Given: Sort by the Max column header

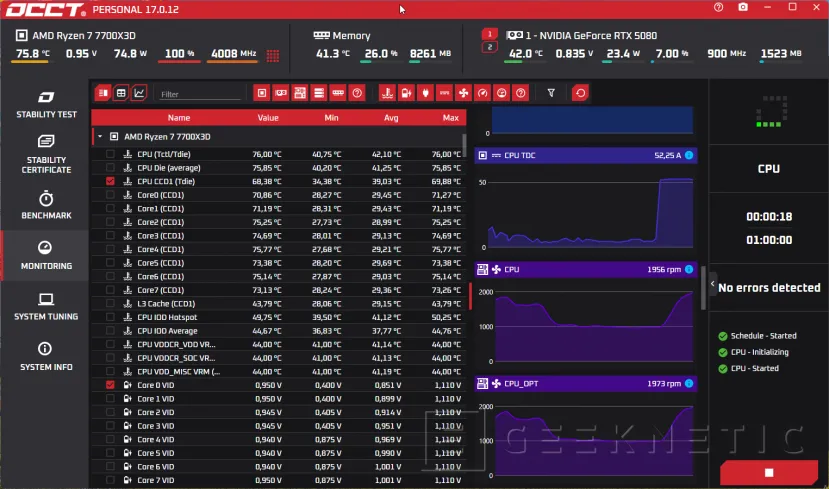Looking at the screenshot, I should click(450, 117).
